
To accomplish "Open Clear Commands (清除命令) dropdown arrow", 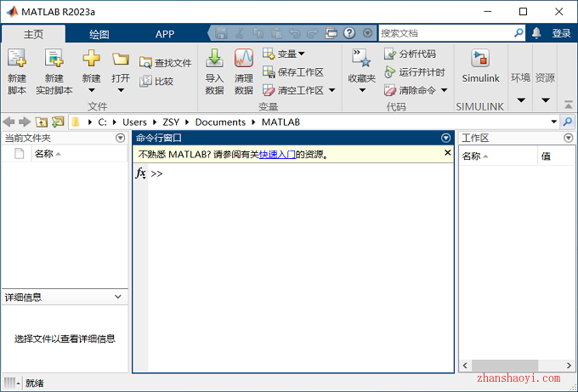I will 445,90.
